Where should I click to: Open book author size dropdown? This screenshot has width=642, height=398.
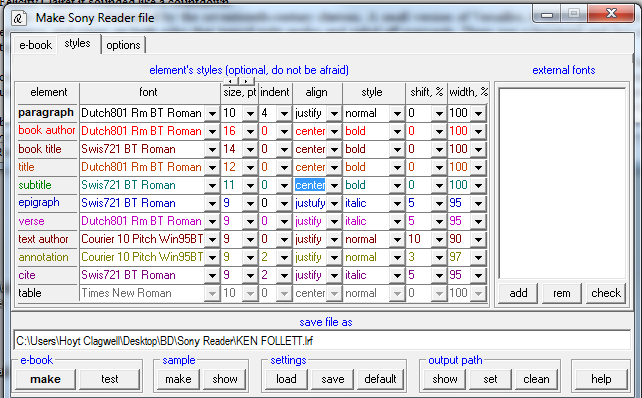point(250,131)
